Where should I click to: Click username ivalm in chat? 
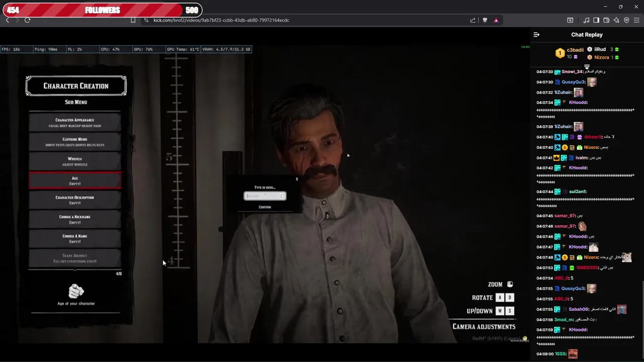(x=582, y=157)
